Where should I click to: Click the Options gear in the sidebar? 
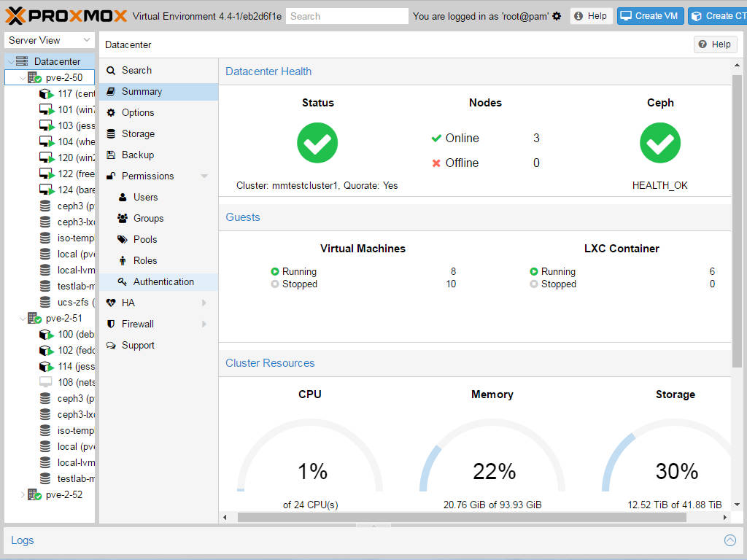point(112,112)
